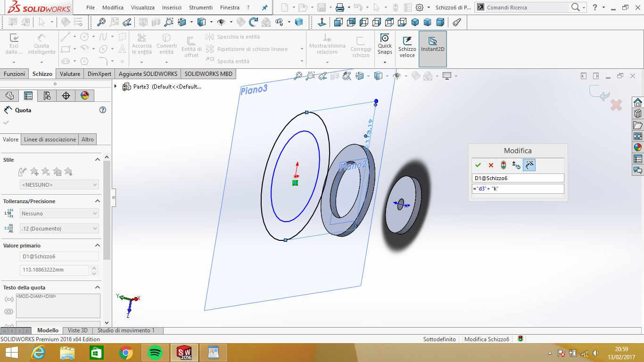Toggle the spin increment icon in the Modifica dialog
The width and height of the screenshot is (644, 362).
point(529,165)
